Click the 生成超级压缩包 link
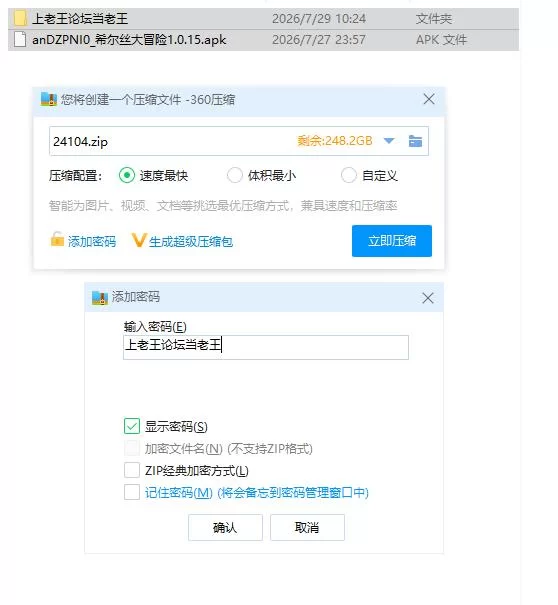Image resolution: width=558 pixels, height=605 pixels. click(x=191, y=242)
